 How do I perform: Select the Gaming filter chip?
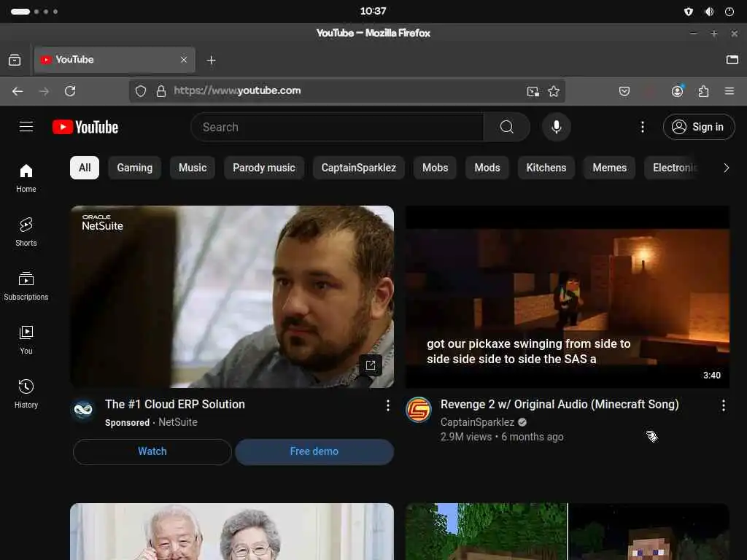pyautogui.click(x=135, y=168)
